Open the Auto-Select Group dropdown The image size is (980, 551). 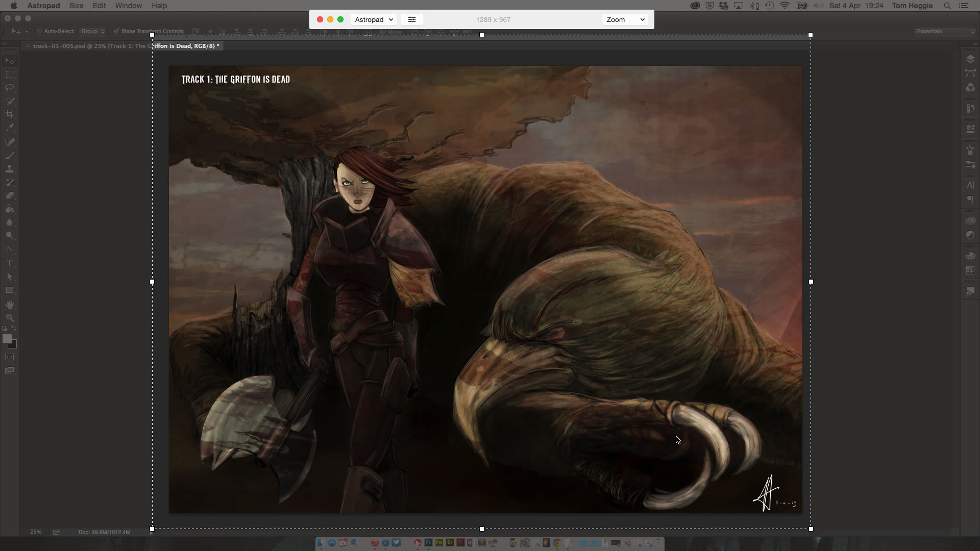(92, 32)
